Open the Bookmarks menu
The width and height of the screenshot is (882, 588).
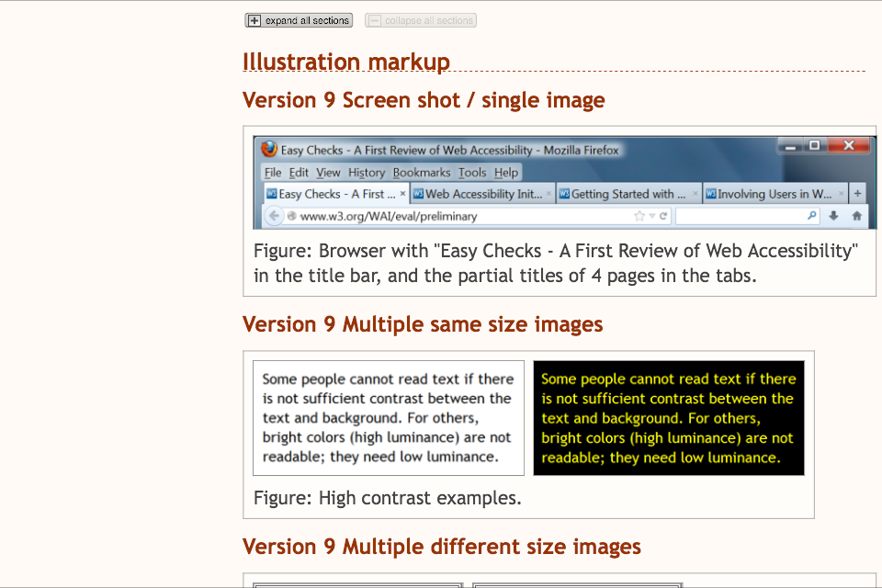(422, 173)
